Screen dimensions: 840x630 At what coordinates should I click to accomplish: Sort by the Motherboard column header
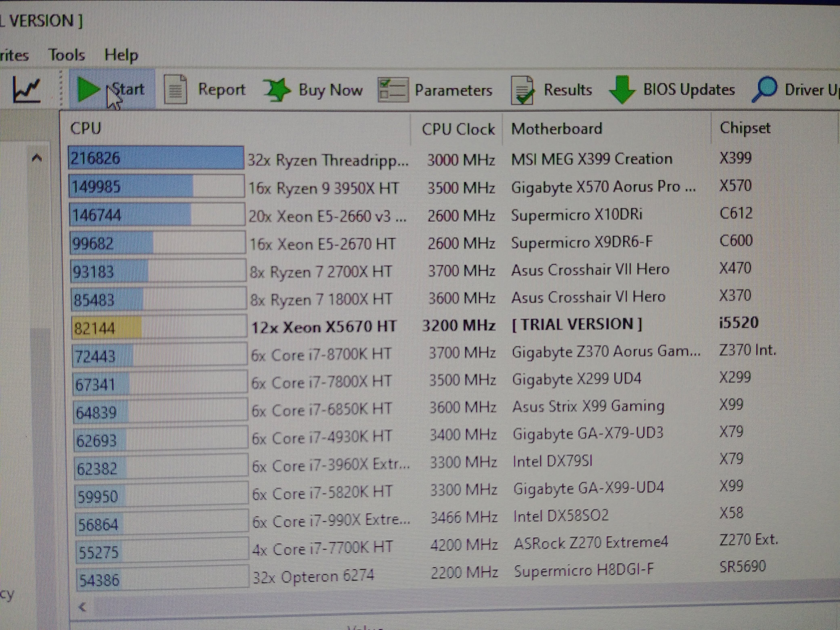point(557,129)
